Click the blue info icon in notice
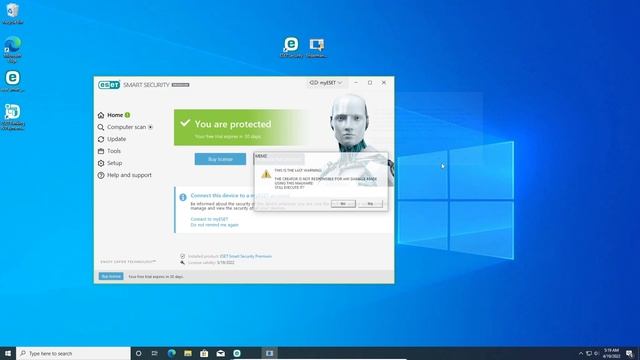Viewport: 640px width, 360px height. pos(183,197)
